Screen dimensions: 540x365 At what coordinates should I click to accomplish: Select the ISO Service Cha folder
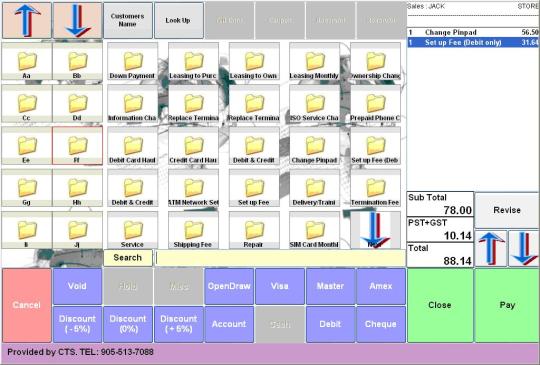click(314, 104)
